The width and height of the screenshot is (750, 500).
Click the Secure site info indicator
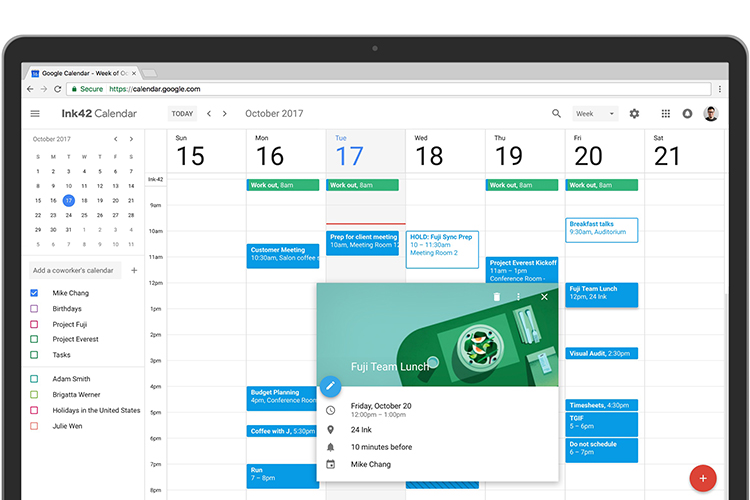click(87, 89)
